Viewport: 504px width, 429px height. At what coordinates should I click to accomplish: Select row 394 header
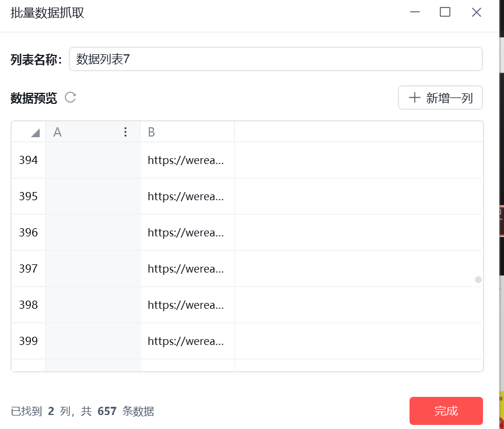pyautogui.click(x=28, y=160)
